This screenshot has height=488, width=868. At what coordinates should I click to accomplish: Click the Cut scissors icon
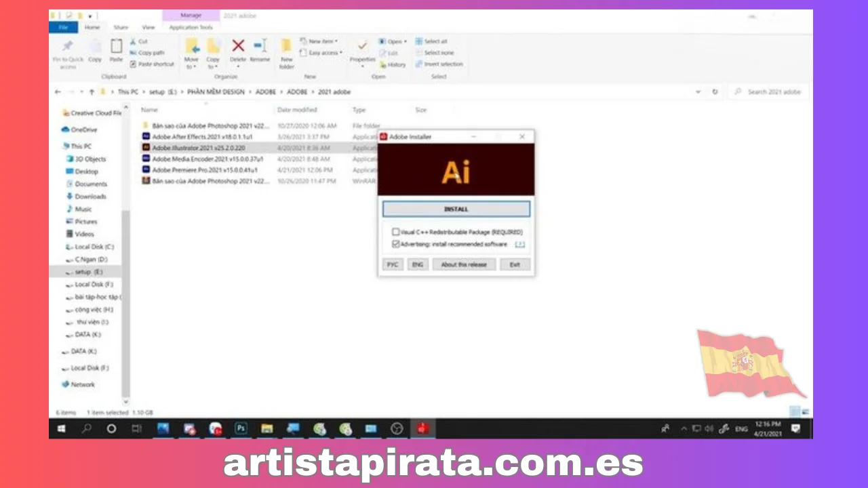[134, 41]
